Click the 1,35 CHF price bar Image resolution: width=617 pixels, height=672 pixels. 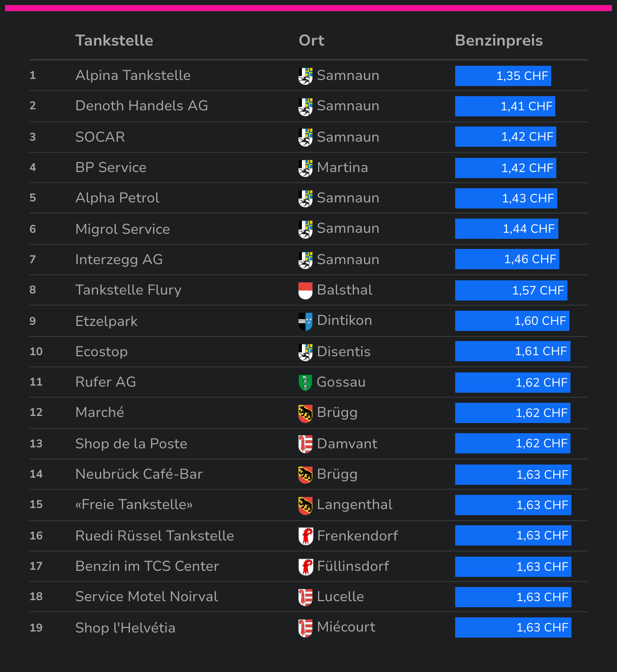(x=503, y=76)
